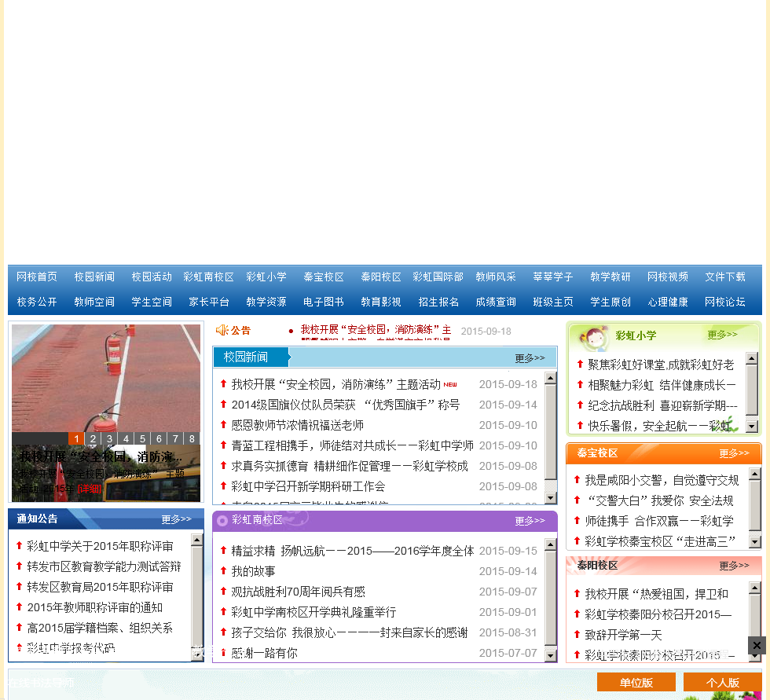Screen dimensions: 770x700
Task: Click scroll-up arrow of 校园新闻 list
Action: pos(551,378)
